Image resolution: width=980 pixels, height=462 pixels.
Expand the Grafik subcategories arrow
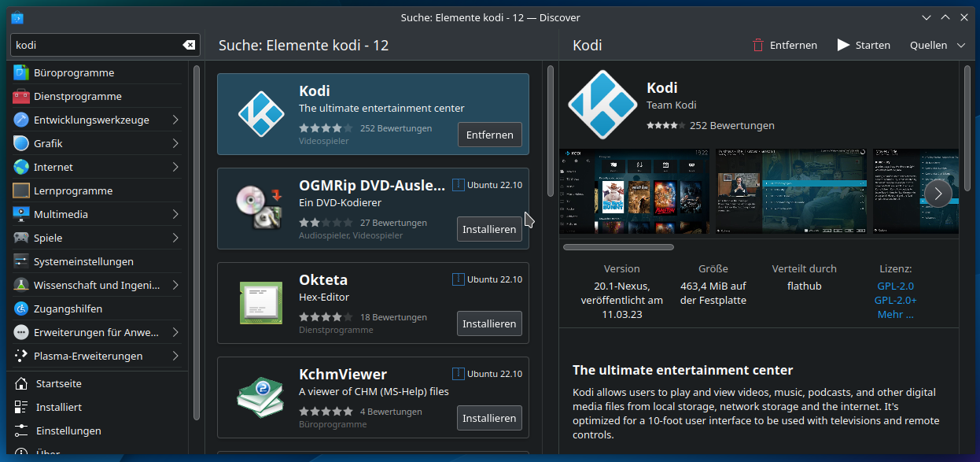pos(175,143)
